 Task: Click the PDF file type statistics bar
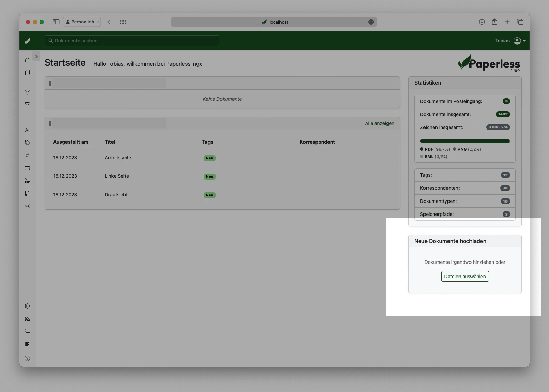click(x=464, y=141)
